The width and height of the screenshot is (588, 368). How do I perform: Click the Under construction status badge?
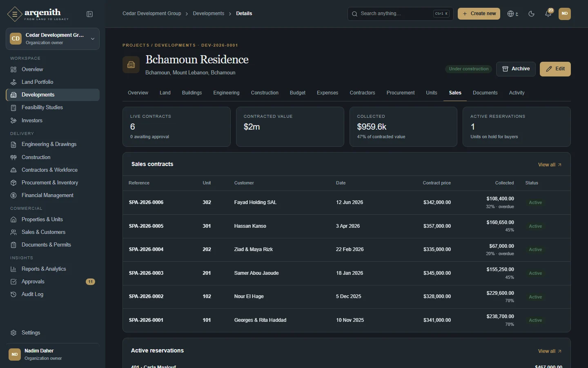[x=469, y=69]
